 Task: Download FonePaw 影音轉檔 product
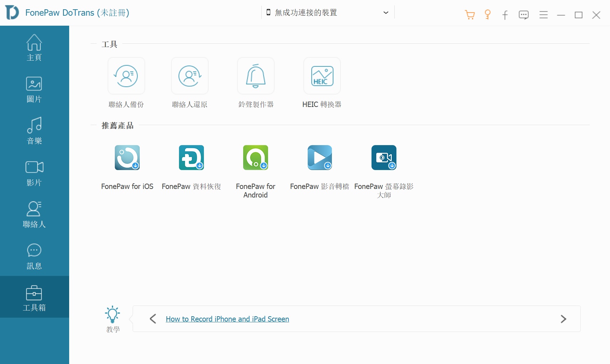pos(320,158)
